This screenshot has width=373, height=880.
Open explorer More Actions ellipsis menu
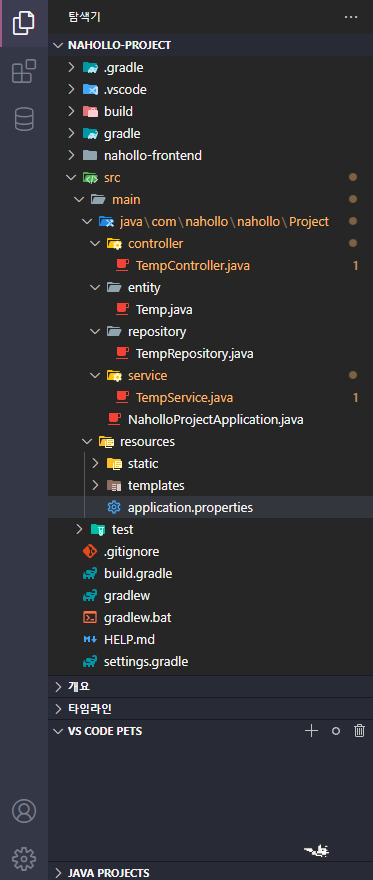[351, 17]
